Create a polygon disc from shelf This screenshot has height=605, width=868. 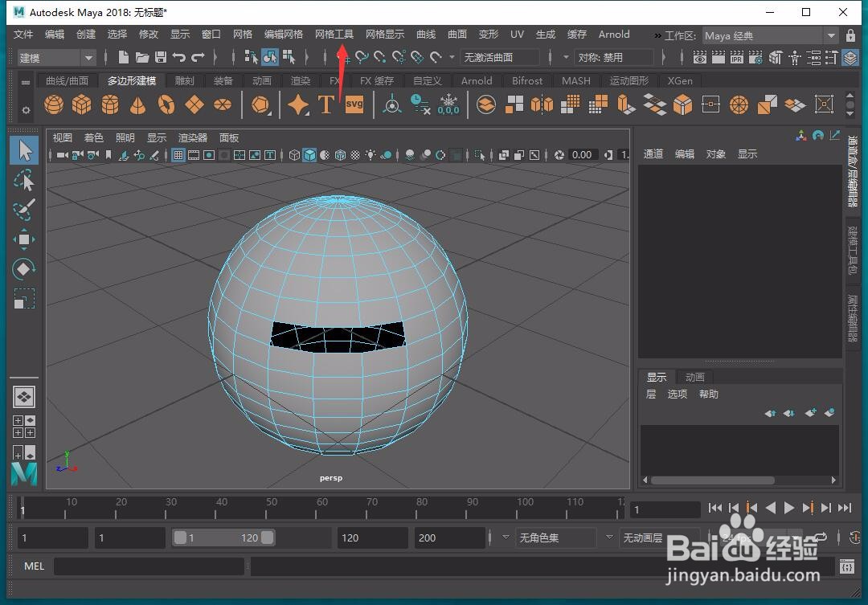pos(223,104)
